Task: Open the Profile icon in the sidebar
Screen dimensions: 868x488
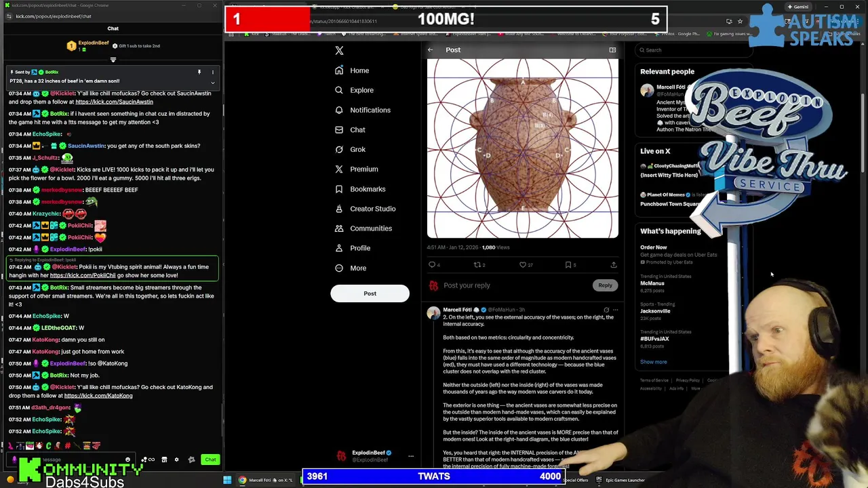Action: tap(339, 248)
